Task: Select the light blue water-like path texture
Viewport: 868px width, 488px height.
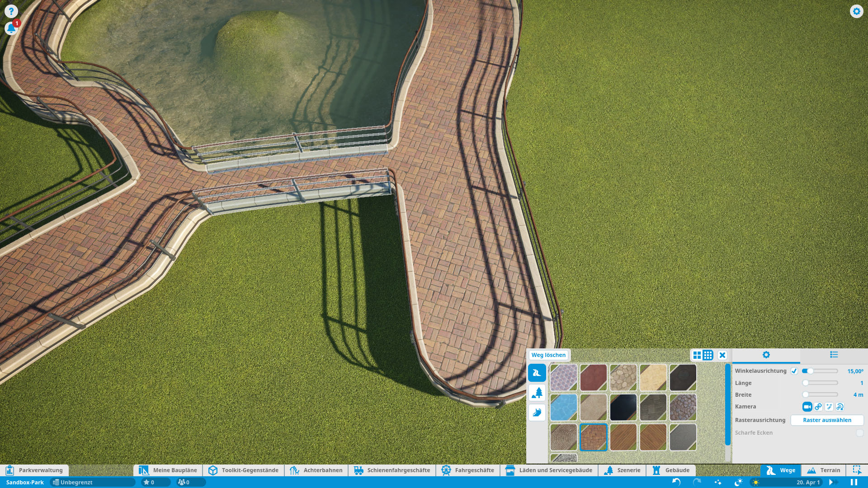Action: click(x=564, y=408)
